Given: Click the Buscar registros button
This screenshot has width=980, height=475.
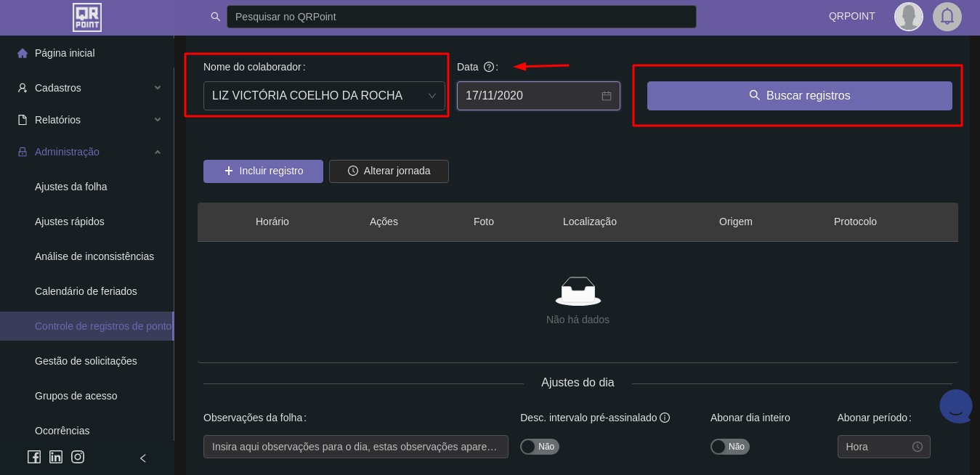Looking at the screenshot, I should click(x=799, y=96).
